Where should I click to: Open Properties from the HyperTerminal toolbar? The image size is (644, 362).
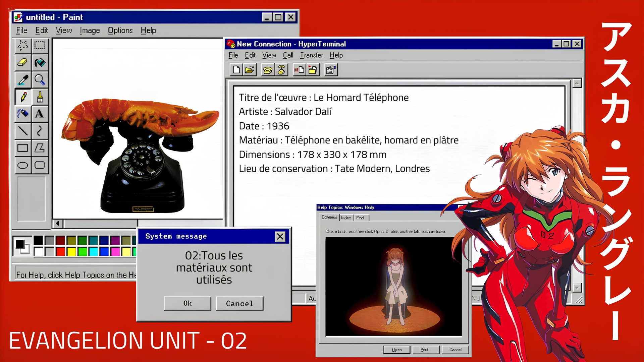pos(331,70)
